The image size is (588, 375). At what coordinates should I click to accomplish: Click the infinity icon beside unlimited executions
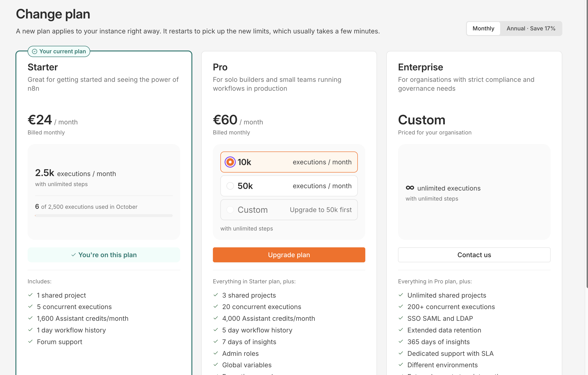pos(410,188)
